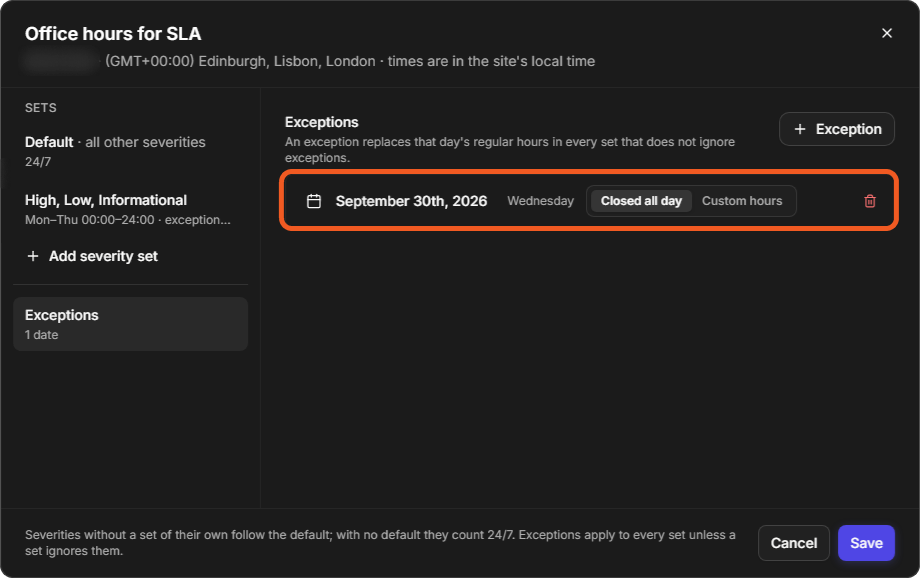Screen dimensions: 920x578
Task: Select the Exceptions section in sidebar
Action: coord(130,324)
